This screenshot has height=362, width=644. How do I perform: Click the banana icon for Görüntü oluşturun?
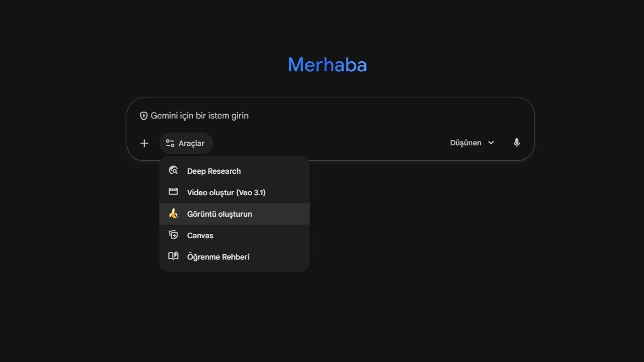(173, 213)
